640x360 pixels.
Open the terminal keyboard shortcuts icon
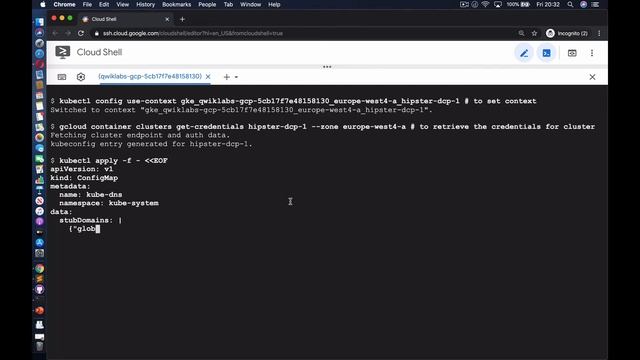click(62, 77)
